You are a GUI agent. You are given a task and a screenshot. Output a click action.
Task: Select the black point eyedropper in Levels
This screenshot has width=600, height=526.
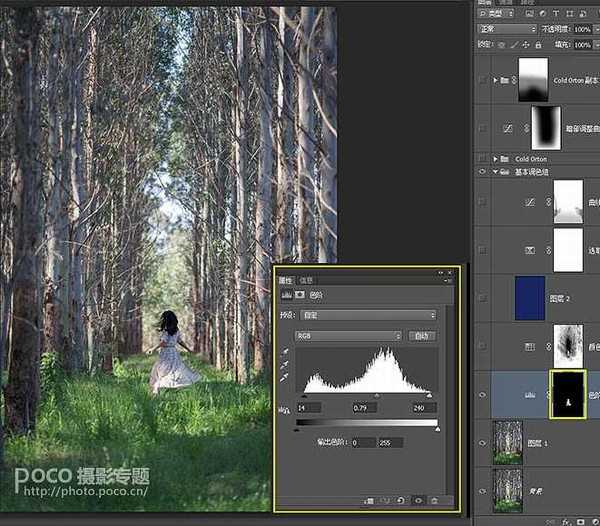tap(285, 353)
